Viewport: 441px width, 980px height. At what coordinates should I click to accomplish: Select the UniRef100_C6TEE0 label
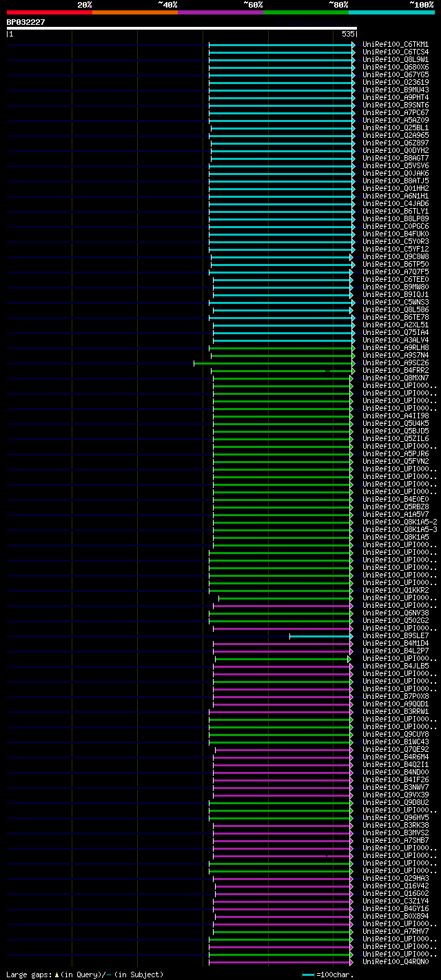(396, 279)
